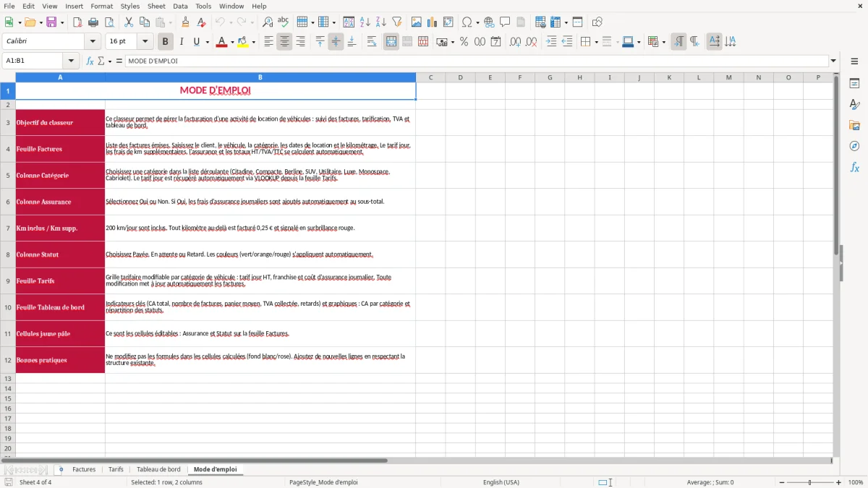This screenshot has height=488, width=868.
Task: Click the Formula equals sign button
Action: point(119,61)
